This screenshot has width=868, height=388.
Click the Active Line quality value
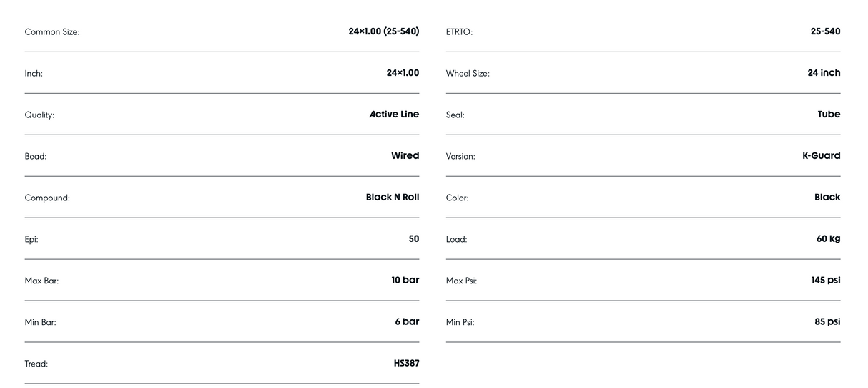coord(394,115)
